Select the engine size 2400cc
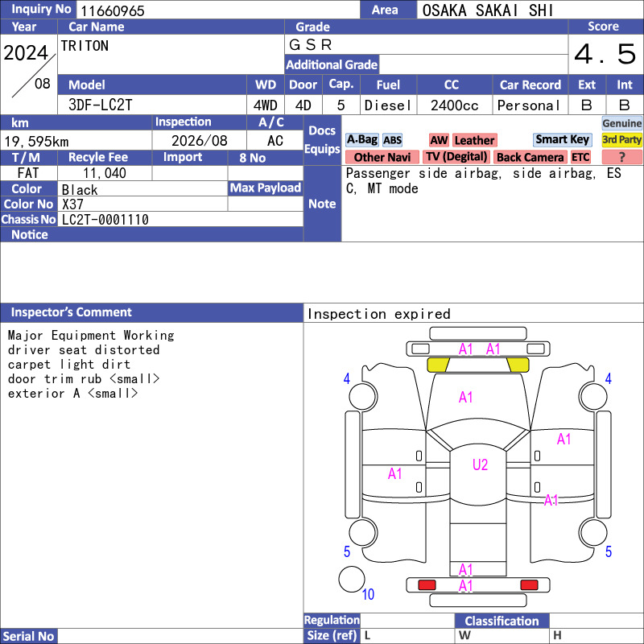Viewport: 644px width, 644px height. pyautogui.click(x=454, y=105)
